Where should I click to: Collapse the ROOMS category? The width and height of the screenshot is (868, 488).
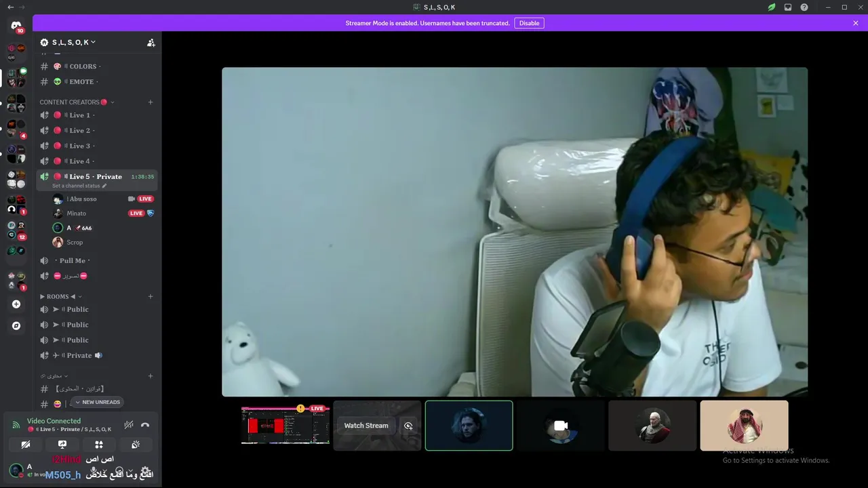pyautogui.click(x=60, y=296)
